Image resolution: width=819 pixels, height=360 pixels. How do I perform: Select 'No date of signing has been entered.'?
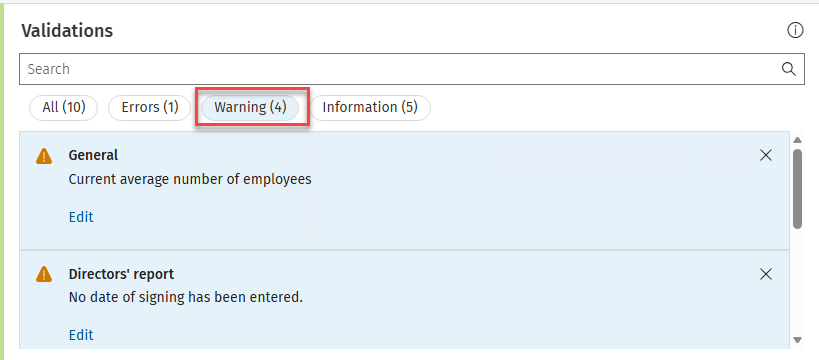(186, 298)
